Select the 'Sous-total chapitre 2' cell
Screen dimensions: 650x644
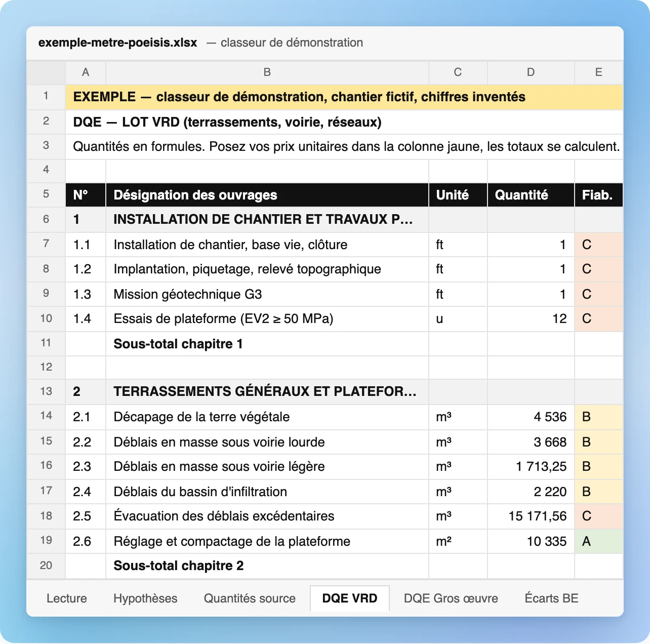[x=267, y=566]
